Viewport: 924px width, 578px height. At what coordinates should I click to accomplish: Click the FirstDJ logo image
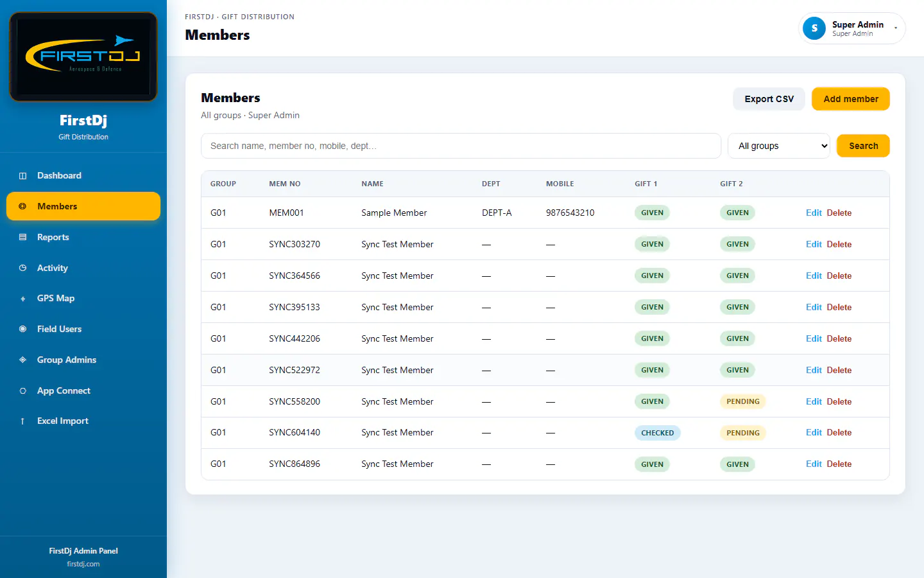pyautogui.click(x=83, y=57)
